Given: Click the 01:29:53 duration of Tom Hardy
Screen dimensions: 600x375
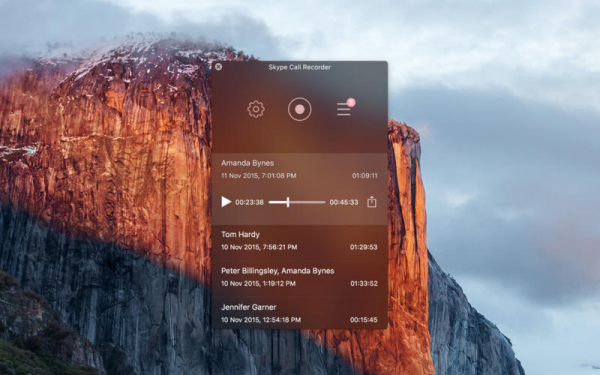Looking at the screenshot, I should coord(364,247).
